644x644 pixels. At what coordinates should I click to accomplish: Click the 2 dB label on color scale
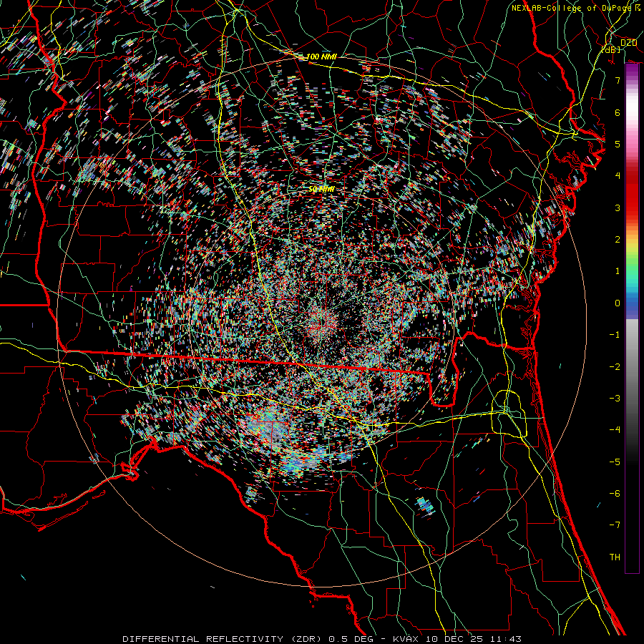click(618, 240)
